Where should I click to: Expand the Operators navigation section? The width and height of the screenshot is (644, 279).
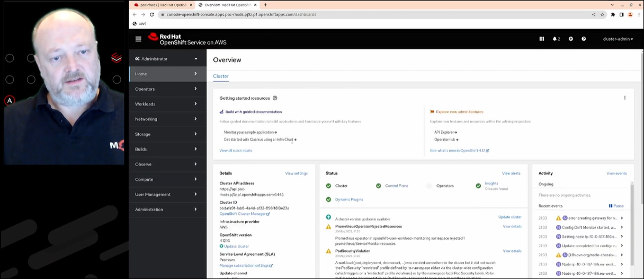coord(167,89)
